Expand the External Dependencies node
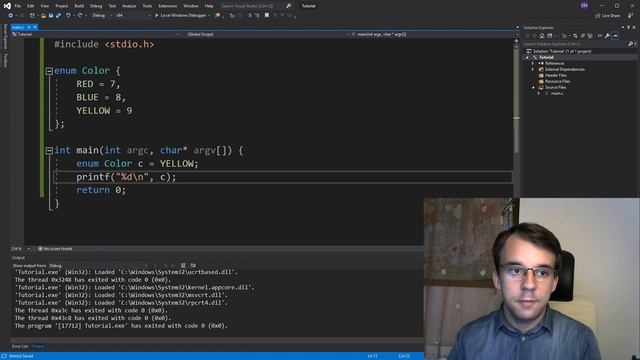Viewport: 640px width, 360px height. [533, 69]
